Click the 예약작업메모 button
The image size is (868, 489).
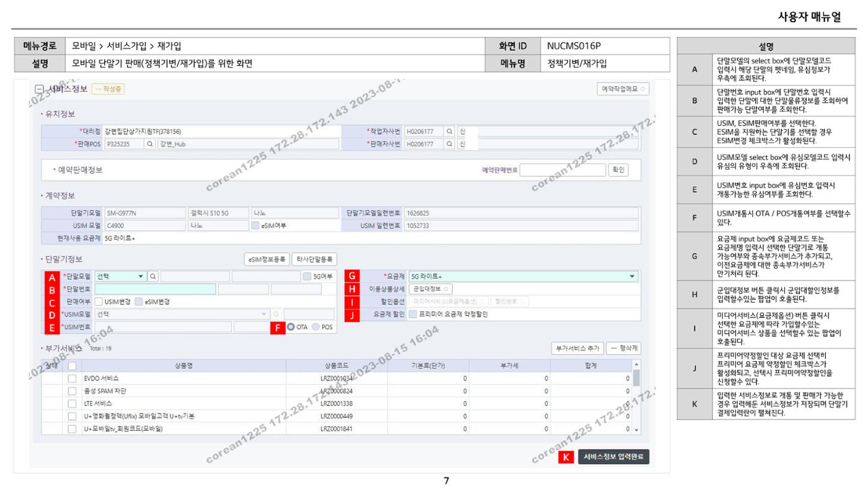coord(622,89)
